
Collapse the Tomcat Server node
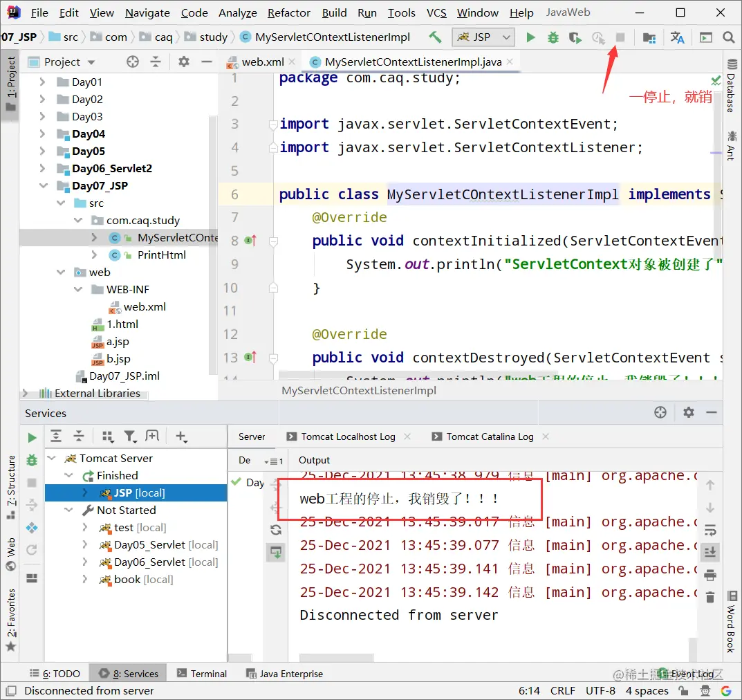pos(52,458)
